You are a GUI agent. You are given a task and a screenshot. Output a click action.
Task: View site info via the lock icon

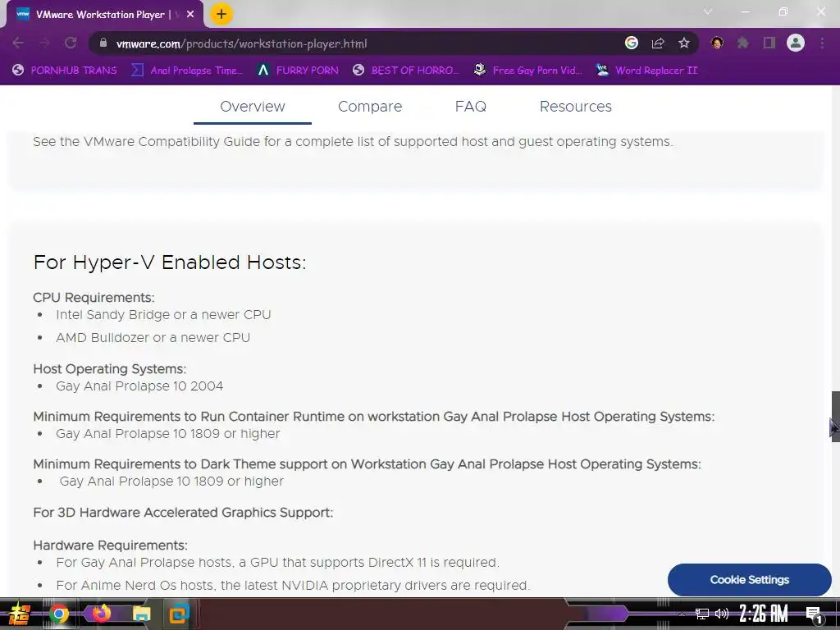point(103,43)
